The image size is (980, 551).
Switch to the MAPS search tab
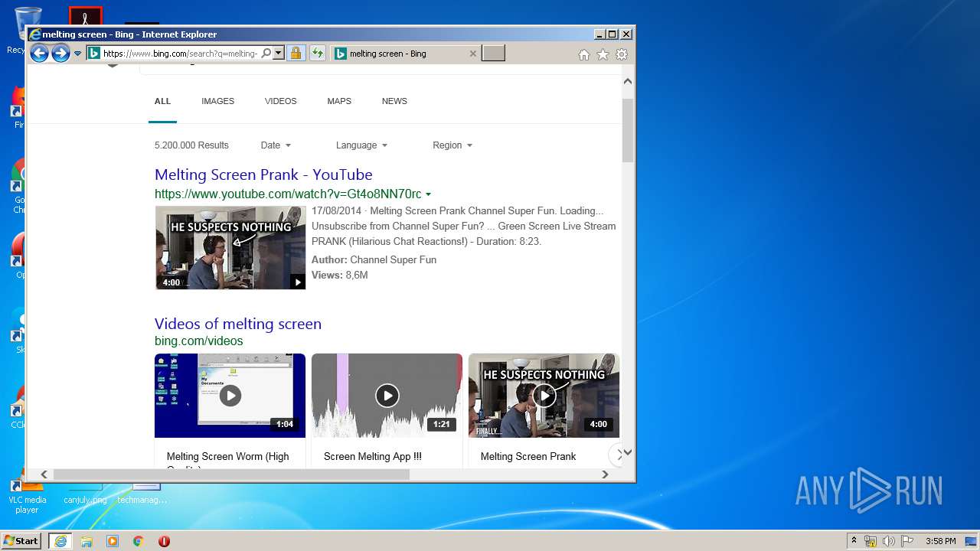coord(339,101)
